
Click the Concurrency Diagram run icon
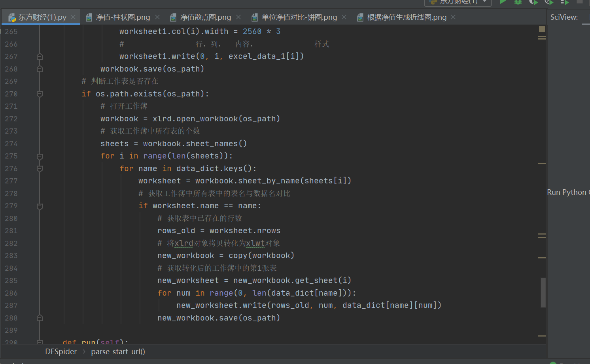click(x=564, y=2)
